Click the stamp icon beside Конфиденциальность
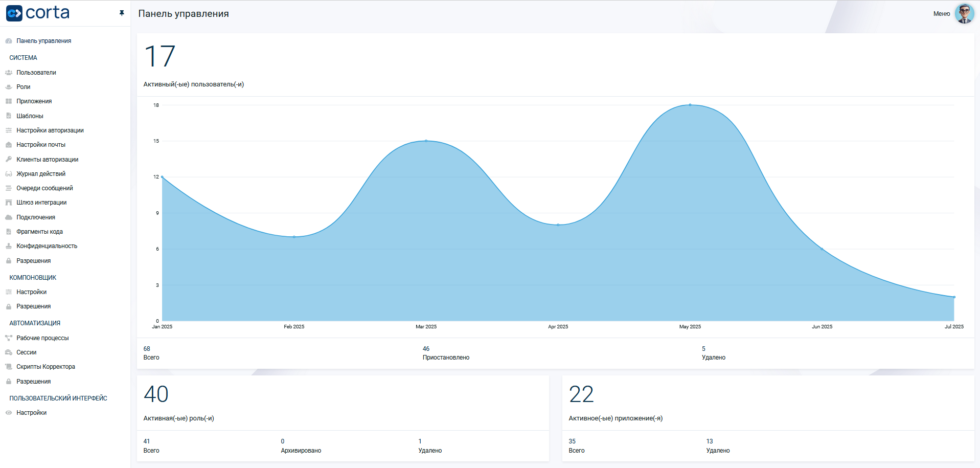Image resolution: width=980 pixels, height=468 pixels. pyautogui.click(x=9, y=246)
